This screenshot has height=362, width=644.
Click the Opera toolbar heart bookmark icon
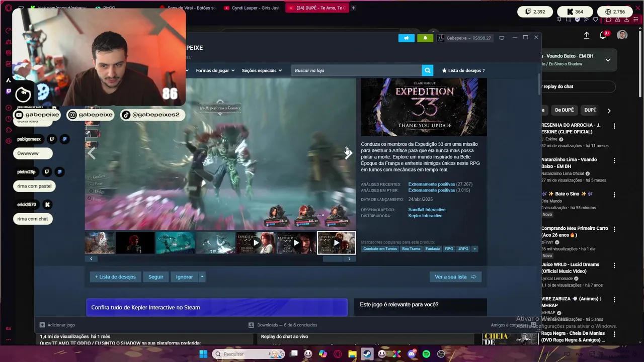[x=596, y=20]
